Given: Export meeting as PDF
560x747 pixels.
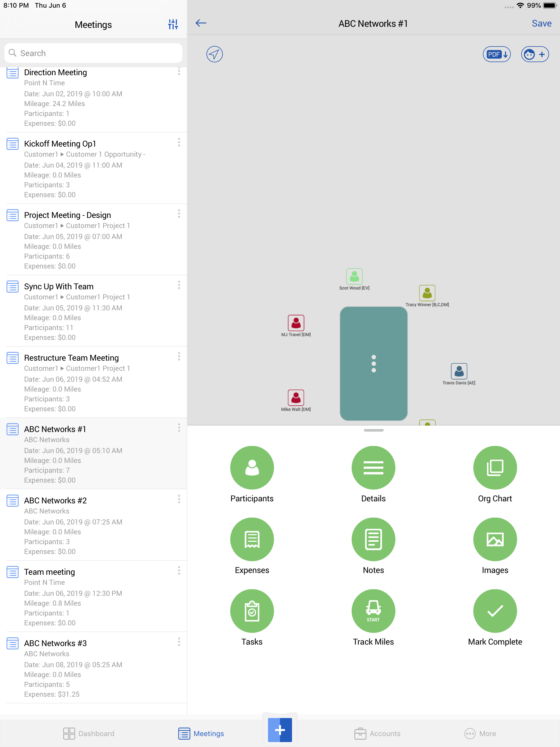Looking at the screenshot, I should coord(497,54).
